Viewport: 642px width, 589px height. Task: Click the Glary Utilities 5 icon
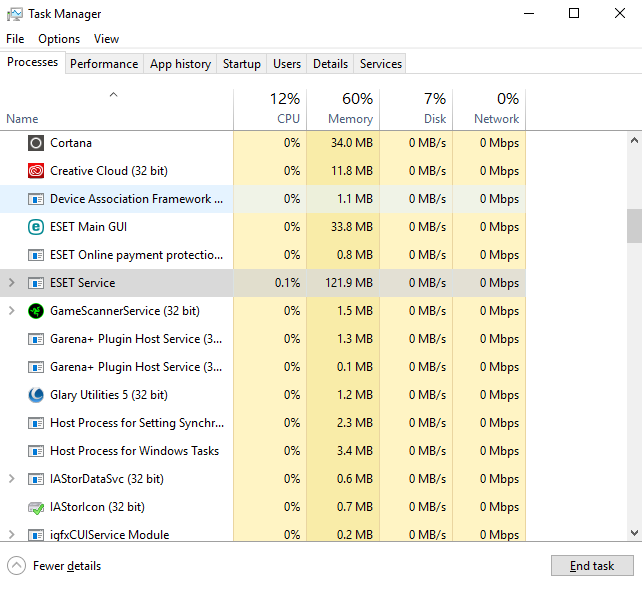[x=36, y=395]
